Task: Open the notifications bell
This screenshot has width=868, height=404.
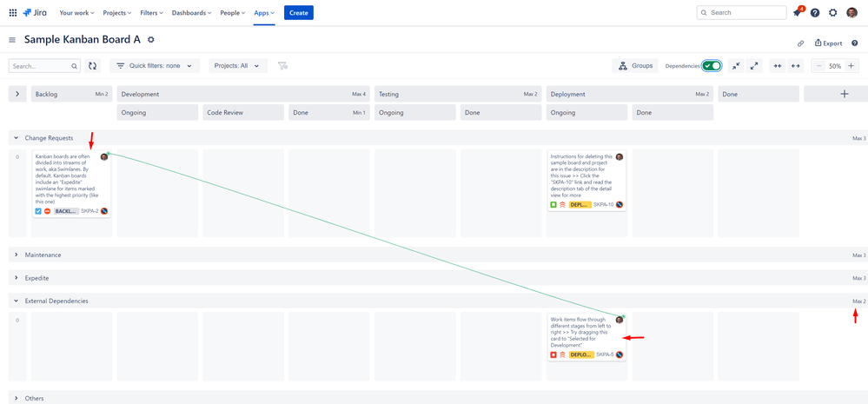Action: (x=797, y=13)
